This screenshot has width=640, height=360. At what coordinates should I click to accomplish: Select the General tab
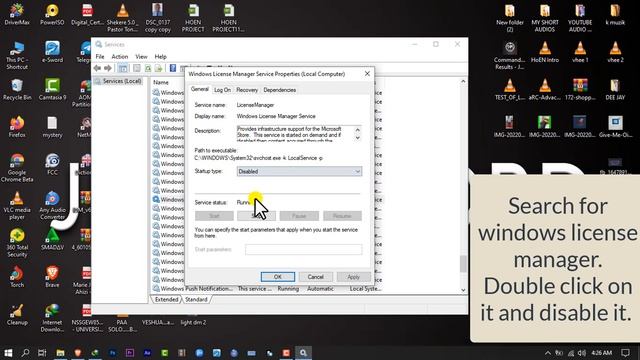coord(200,89)
